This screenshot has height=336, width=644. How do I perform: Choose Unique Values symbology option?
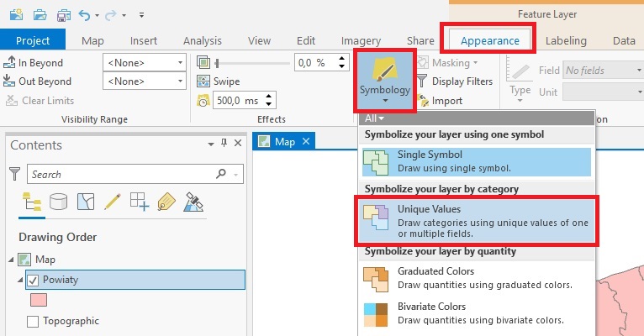coord(477,221)
